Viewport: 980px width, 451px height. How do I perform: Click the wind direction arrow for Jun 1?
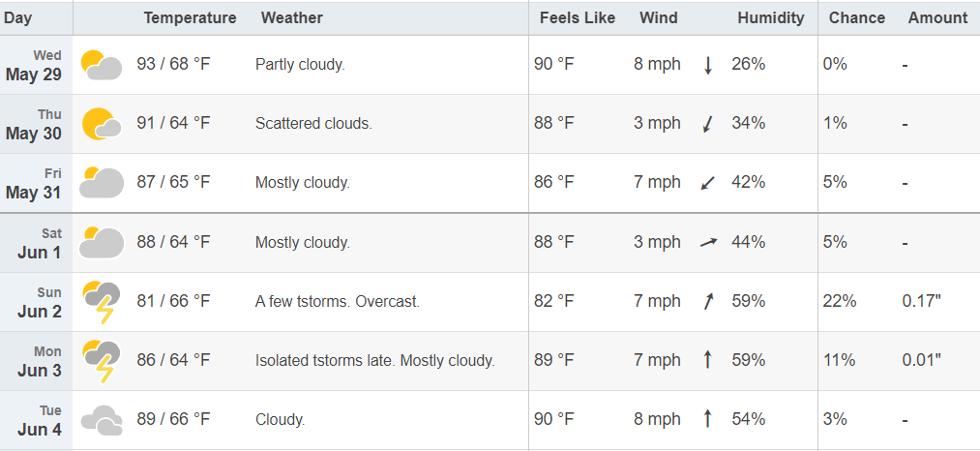tap(708, 242)
